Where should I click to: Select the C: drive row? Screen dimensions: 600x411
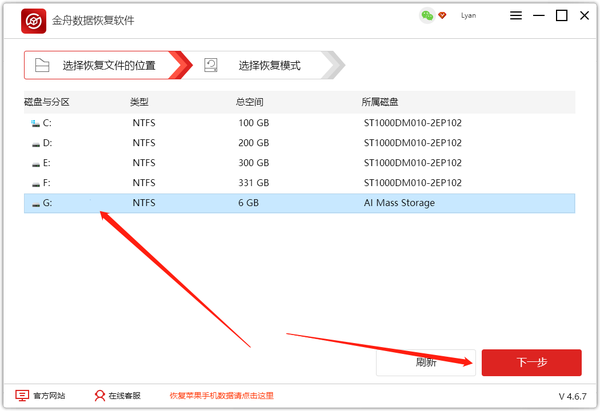click(299, 123)
